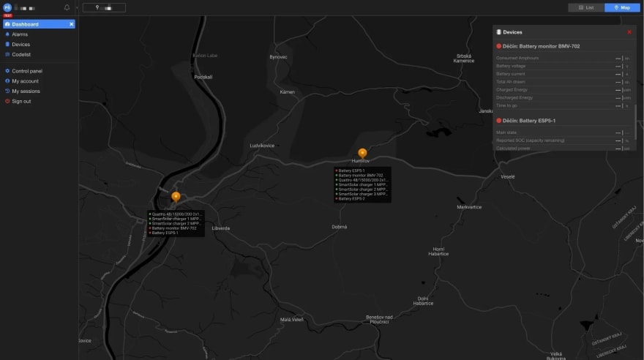Screen dimensions: 644x360
Task: Click the PS user avatar
Action: point(7,7)
